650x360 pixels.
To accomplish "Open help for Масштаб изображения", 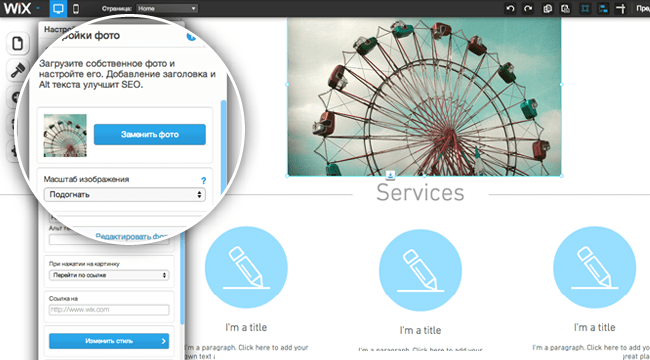I will (203, 181).
